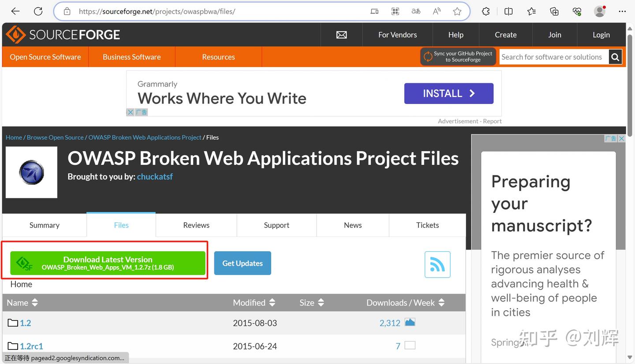Screen dimensions: 635x364
Task: Click the SourceForge logo
Action: pyautogui.click(x=63, y=34)
